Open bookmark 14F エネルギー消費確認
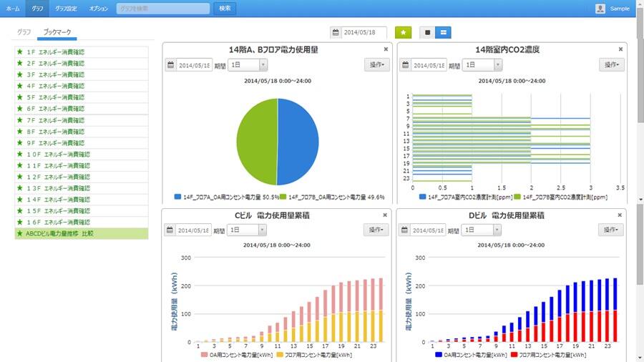Screen dimensions: 644x362 point(82,200)
